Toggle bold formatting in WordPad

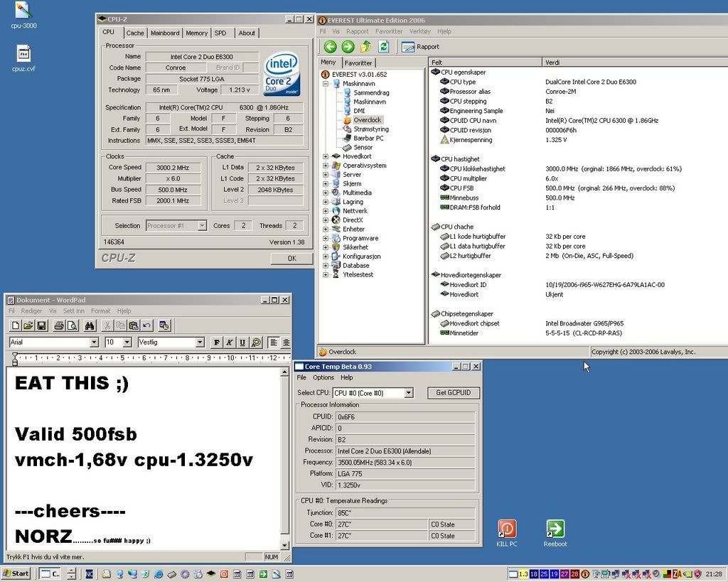pos(217,343)
